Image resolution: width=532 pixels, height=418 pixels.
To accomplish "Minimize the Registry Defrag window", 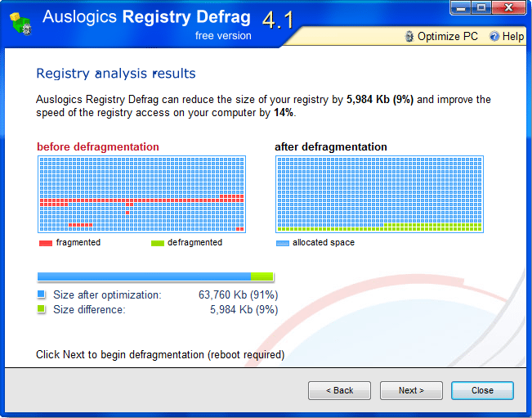I will point(461,7).
